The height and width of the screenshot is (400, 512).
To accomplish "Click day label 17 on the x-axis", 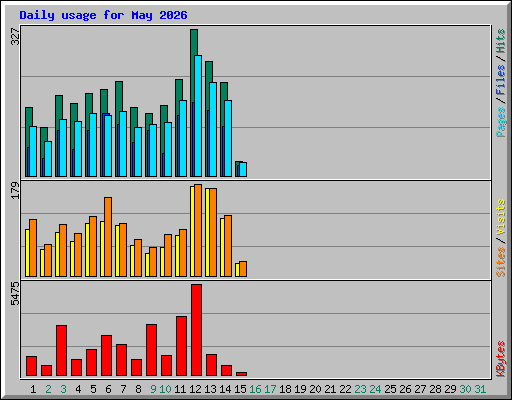I will [270, 389].
